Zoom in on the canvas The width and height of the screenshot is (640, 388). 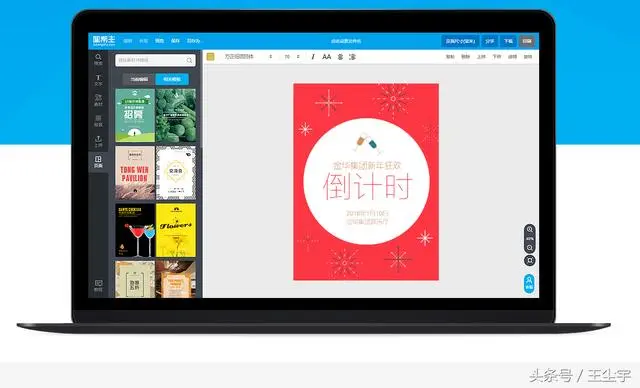[529, 229]
